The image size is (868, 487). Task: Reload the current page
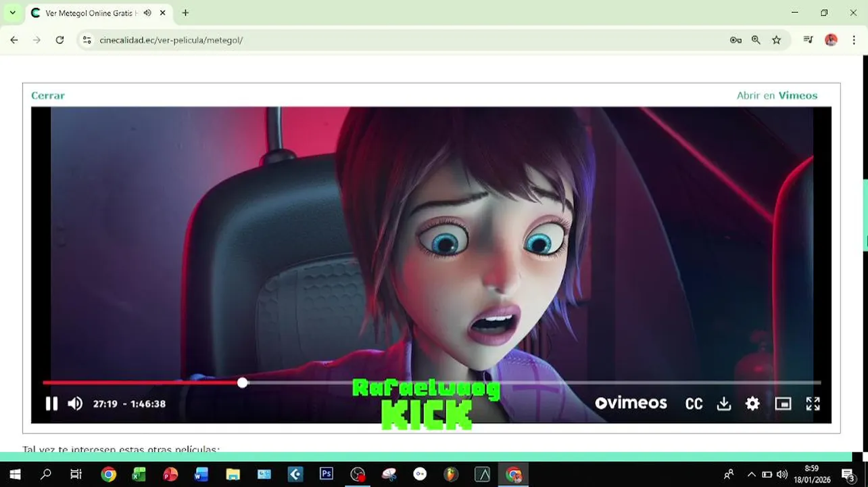pyautogui.click(x=59, y=40)
